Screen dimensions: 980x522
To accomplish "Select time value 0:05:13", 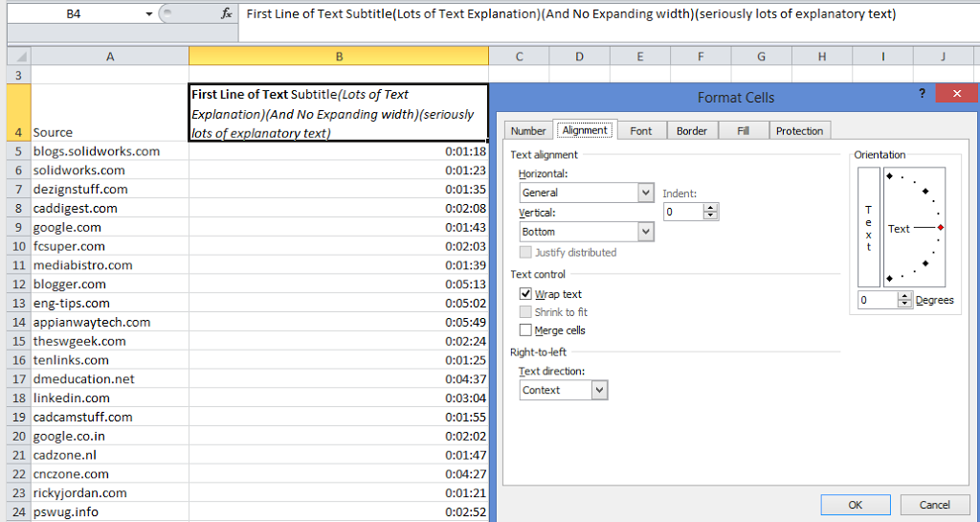I will pyautogui.click(x=339, y=284).
